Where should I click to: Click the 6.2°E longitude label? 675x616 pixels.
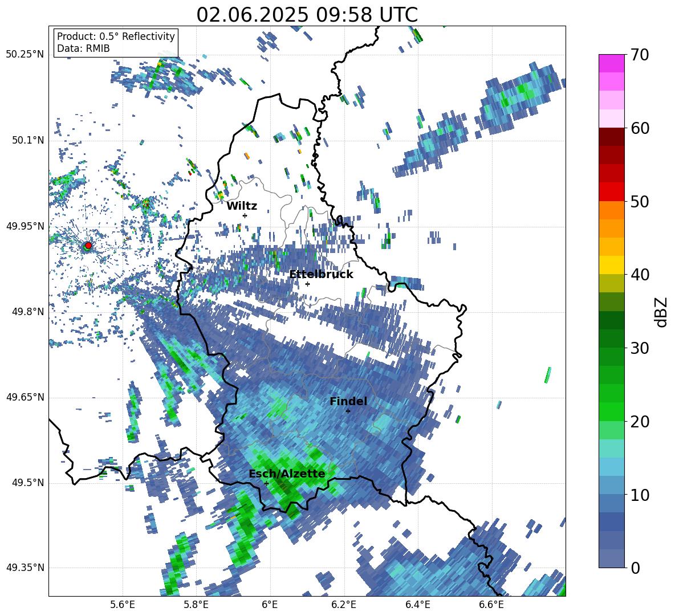click(x=344, y=605)
